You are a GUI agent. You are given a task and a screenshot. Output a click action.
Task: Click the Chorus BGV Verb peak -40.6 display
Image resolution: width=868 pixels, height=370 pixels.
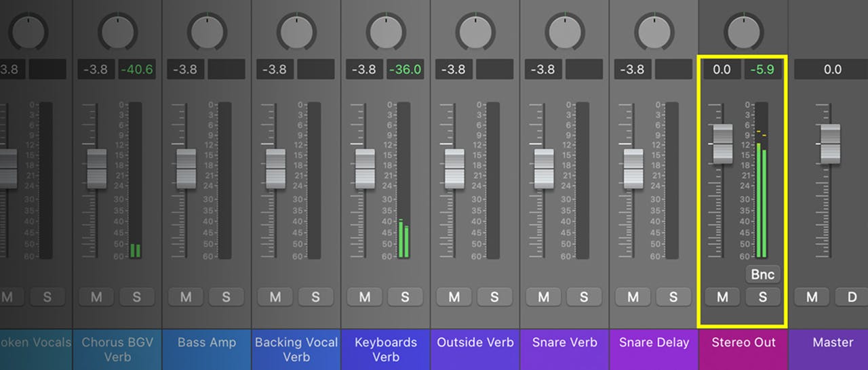click(136, 69)
